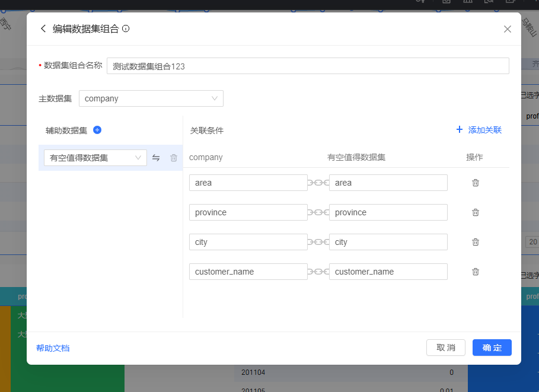Delete the province join condition row
The height and width of the screenshot is (392, 539).
tap(475, 212)
